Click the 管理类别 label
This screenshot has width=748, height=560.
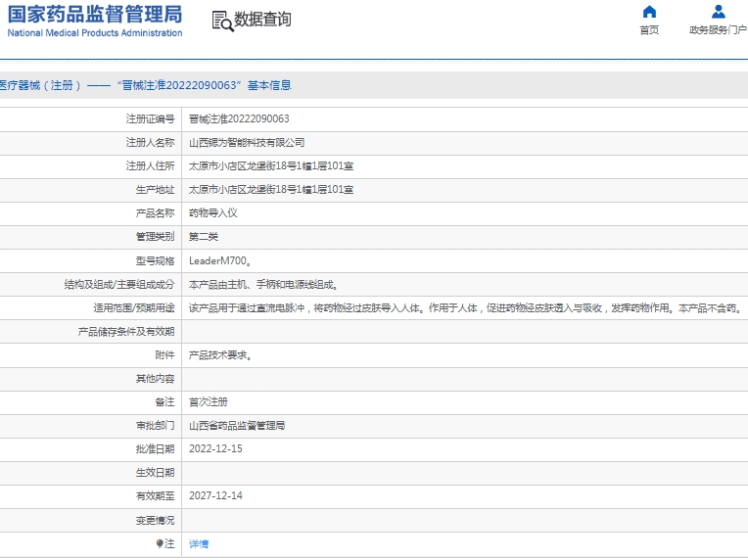155,237
